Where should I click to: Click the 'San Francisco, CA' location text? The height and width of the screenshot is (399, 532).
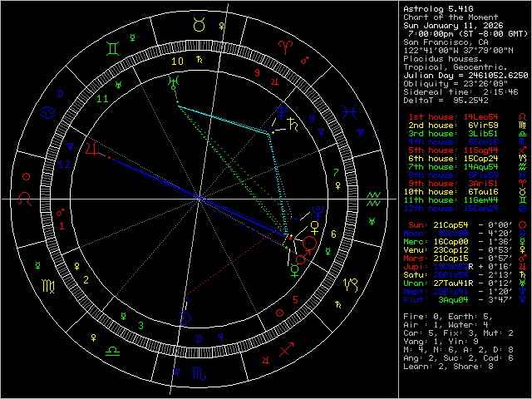point(446,42)
